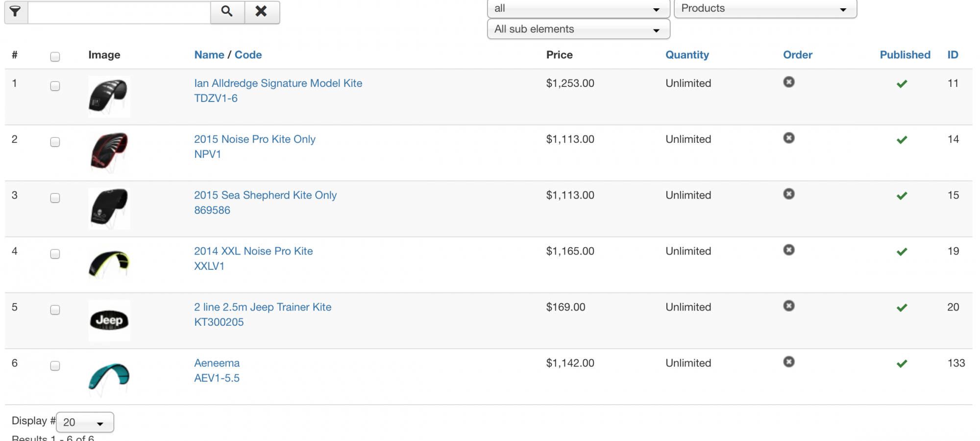Open the 2014 XXL Noise Pro Kite link

coord(253,251)
